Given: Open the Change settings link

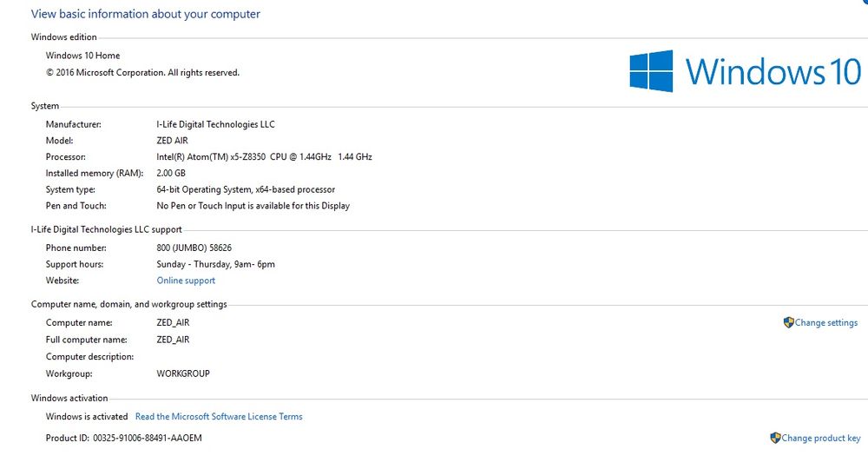Looking at the screenshot, I should (x=825, y=323).
